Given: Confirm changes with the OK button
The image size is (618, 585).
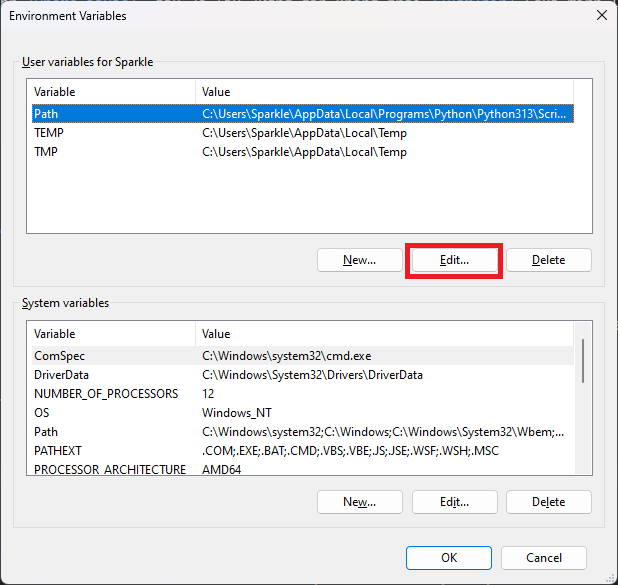Looking at the screenshot, I should [x=449, y=558].
